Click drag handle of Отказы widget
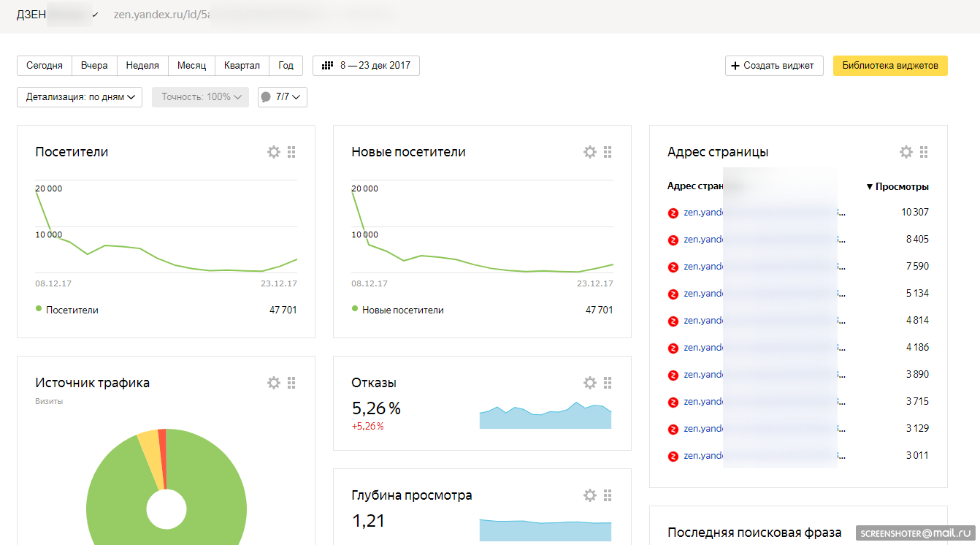 click(x=608, y=383)
